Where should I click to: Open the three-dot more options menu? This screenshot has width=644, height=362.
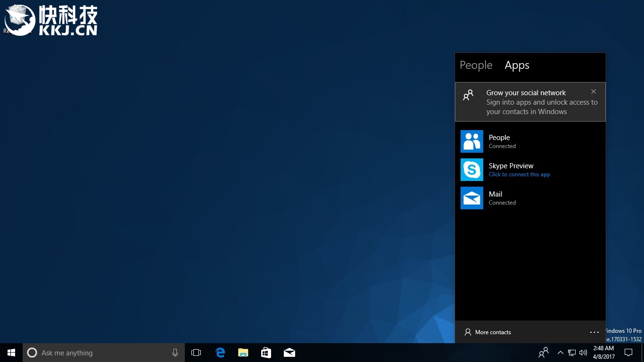pos(594,332)
